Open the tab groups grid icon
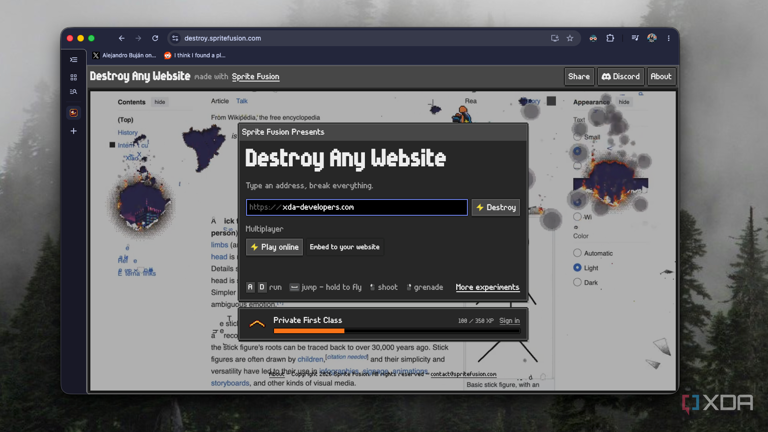Viewport: 768px width, 432px height. [73, 77]
